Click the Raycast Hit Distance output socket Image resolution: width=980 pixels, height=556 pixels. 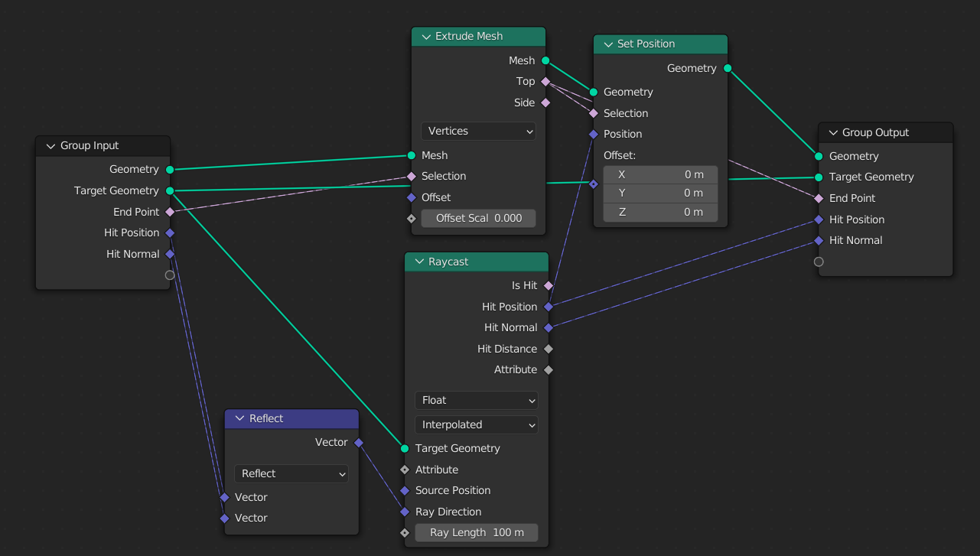[x=549, y=349]
